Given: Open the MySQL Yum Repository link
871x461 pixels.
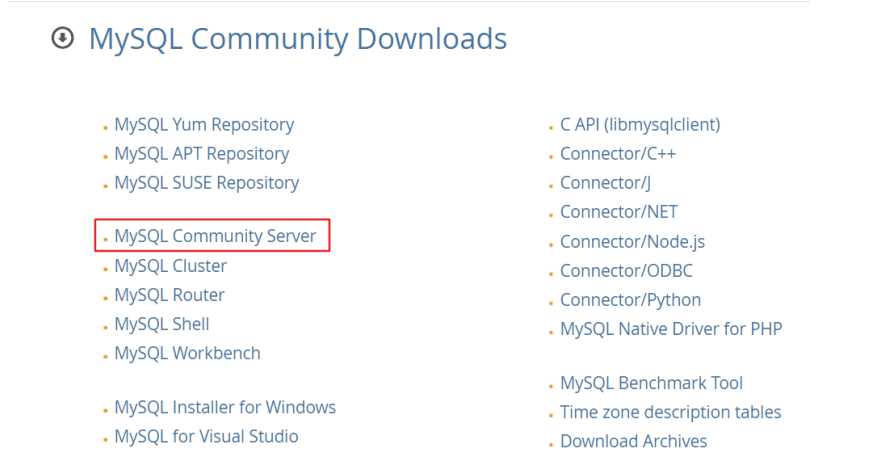Looking at the screenshot, I should tap(204, 125).
